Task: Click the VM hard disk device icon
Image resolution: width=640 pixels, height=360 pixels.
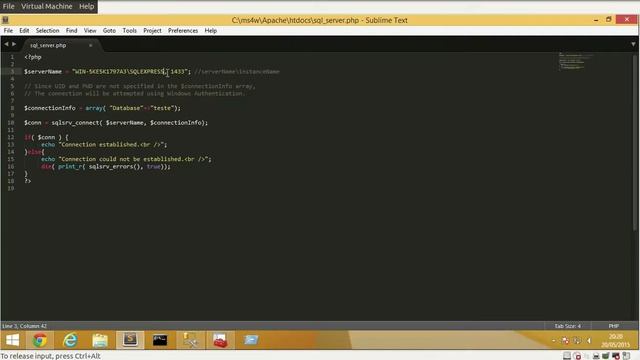Action: click(x=567, y=356)
